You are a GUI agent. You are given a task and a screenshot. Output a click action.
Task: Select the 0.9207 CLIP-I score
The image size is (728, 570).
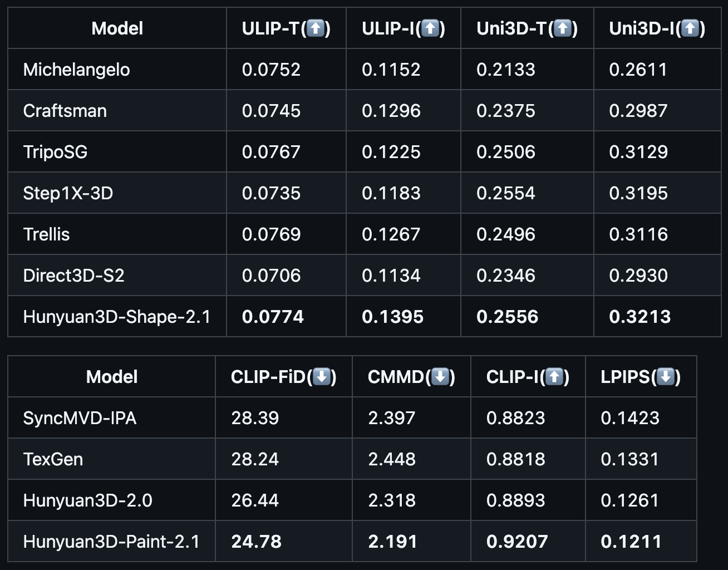(x=517, y=542)
